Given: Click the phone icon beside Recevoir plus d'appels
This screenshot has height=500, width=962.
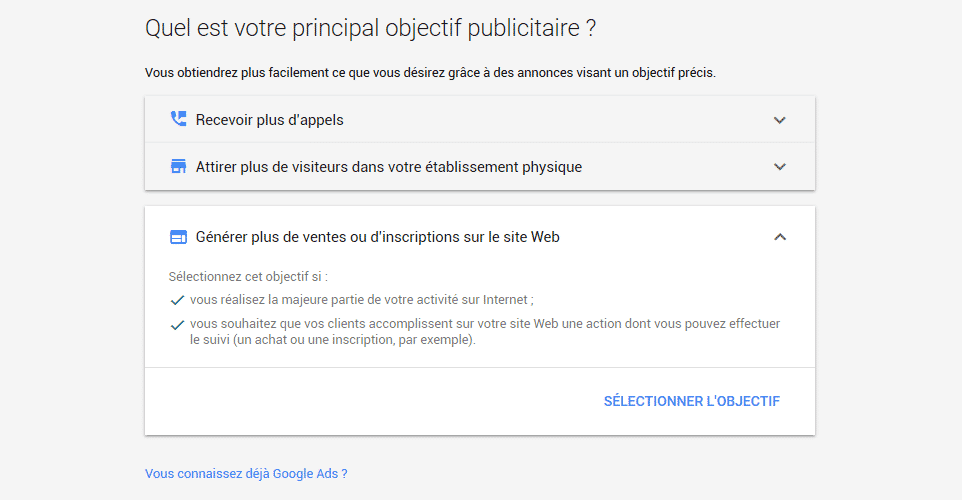Looking at the screenshot, I should [178, 119].
